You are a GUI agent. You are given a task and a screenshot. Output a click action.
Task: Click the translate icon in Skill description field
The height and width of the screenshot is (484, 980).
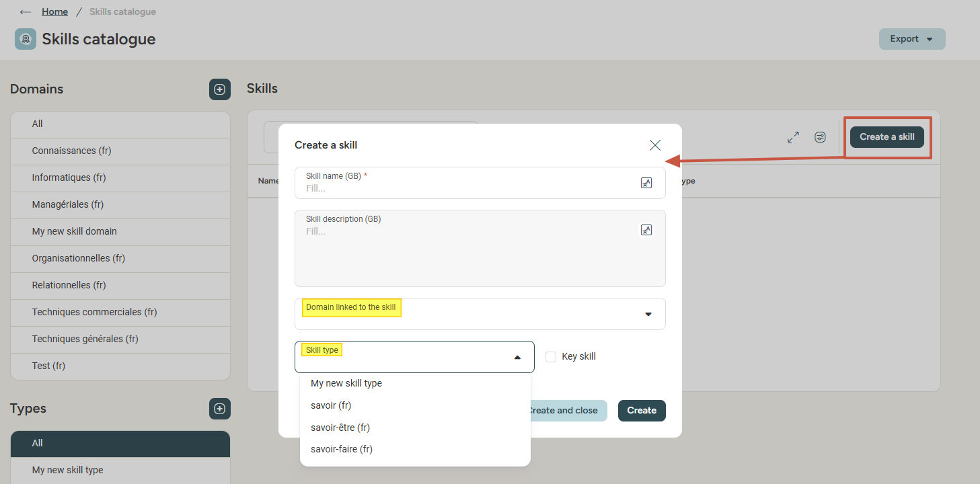tap(646, 230)
